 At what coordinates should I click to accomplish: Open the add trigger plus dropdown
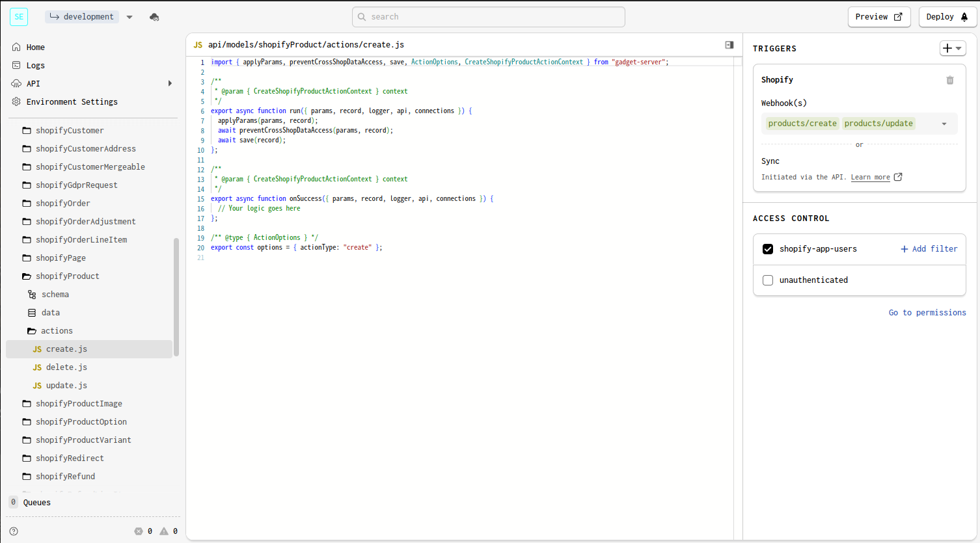tap(953, 48)
